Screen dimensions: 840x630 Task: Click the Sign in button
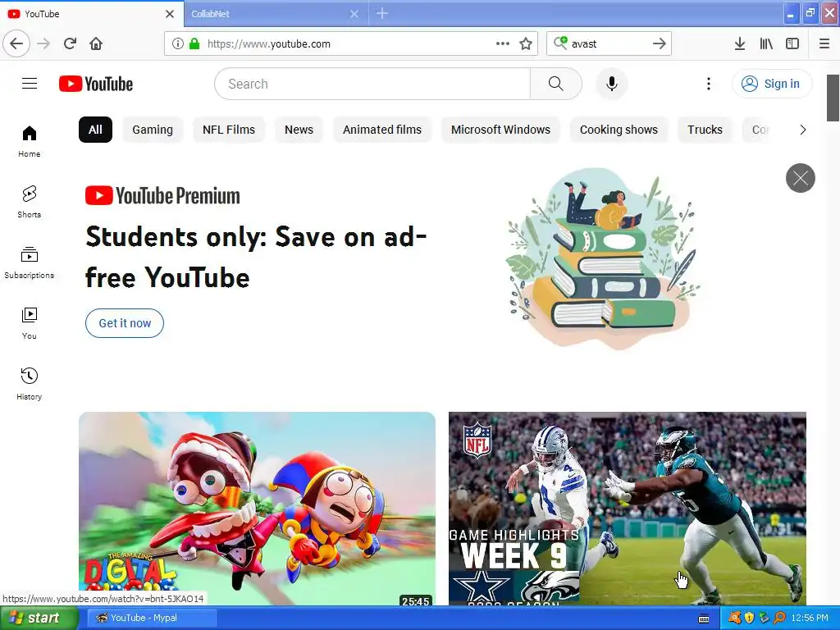[x=772, y=84]
